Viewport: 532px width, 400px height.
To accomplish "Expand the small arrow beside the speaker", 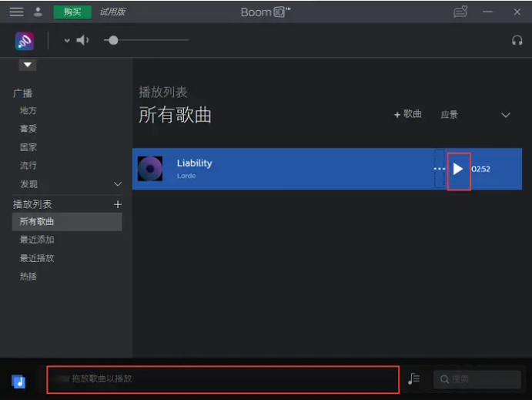I will 67,40.
